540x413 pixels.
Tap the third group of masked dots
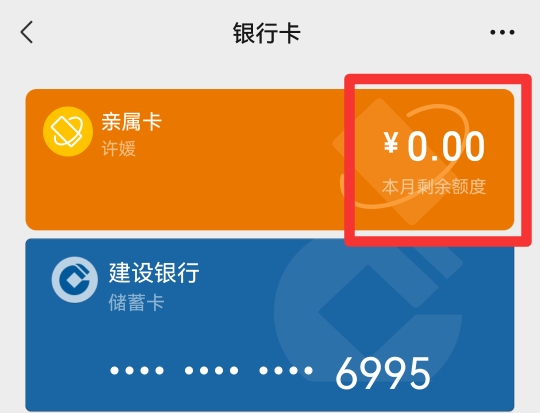286,371
